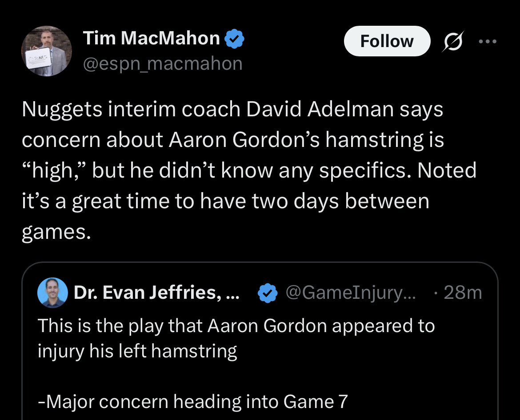Click Tim MacMahon's blue verified badge
The image size is (520, 420).
[234, 39]
